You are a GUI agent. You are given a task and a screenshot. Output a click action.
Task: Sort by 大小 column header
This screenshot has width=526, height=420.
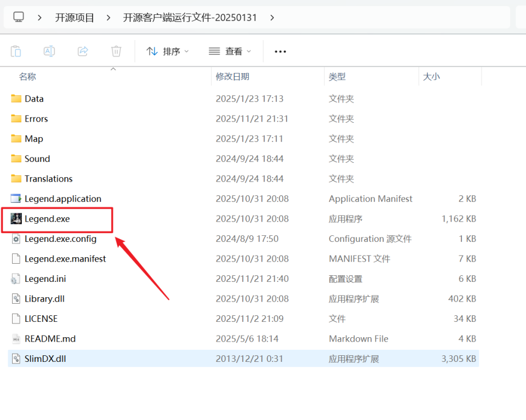(x=431, y=77)
